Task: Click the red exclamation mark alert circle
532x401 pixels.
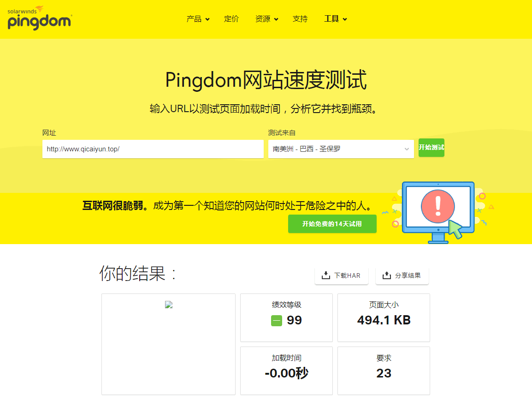Action: pyautogui.click(x=437, y=206)
